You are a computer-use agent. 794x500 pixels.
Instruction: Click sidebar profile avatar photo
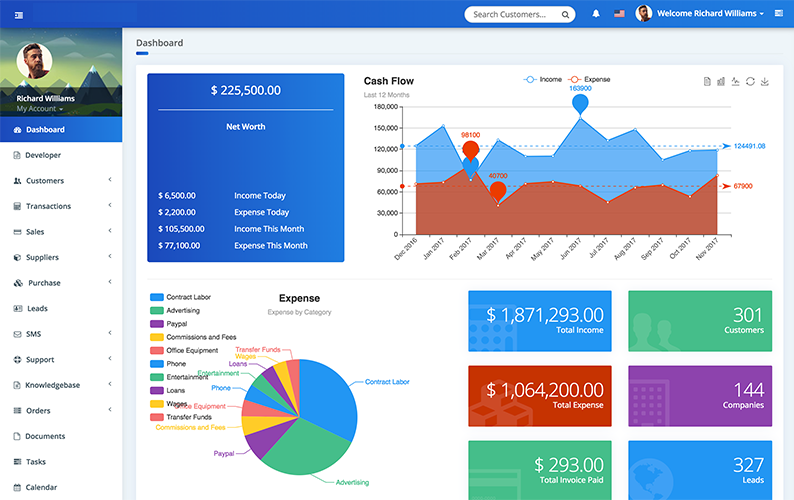(34, 61)
